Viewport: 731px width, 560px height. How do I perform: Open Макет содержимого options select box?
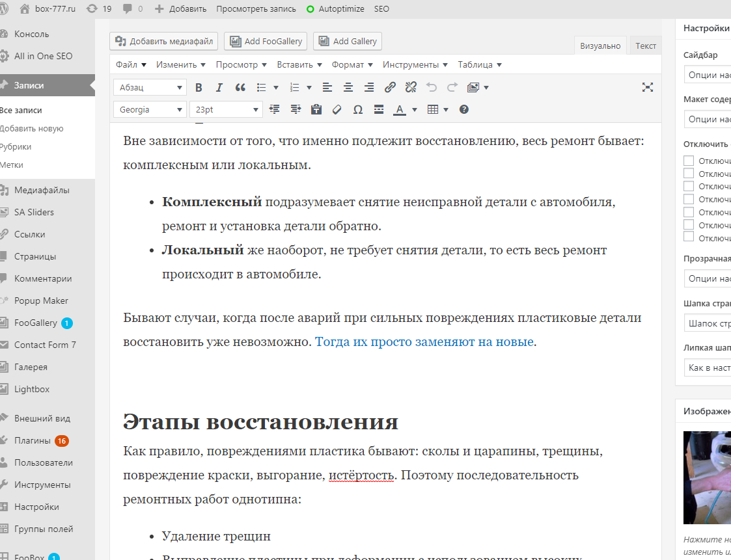click(x=707, y=119)
